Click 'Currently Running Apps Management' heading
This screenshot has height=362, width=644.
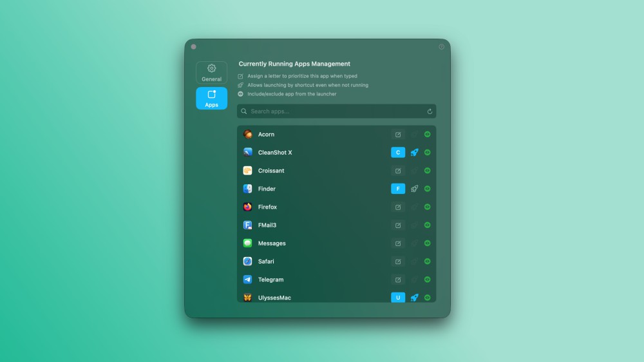click(x=294, y=64)
